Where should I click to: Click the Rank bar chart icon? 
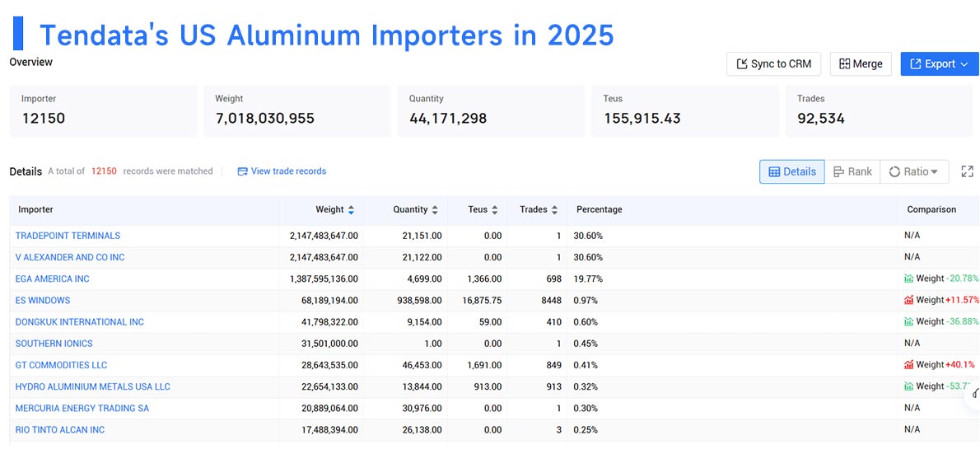coord(838,171)
